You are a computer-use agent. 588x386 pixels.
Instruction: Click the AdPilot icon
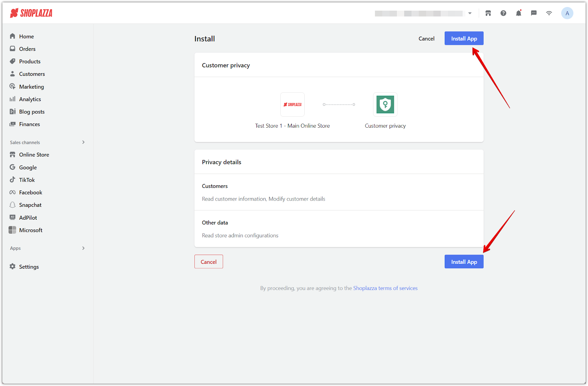(x=12, y=217)
